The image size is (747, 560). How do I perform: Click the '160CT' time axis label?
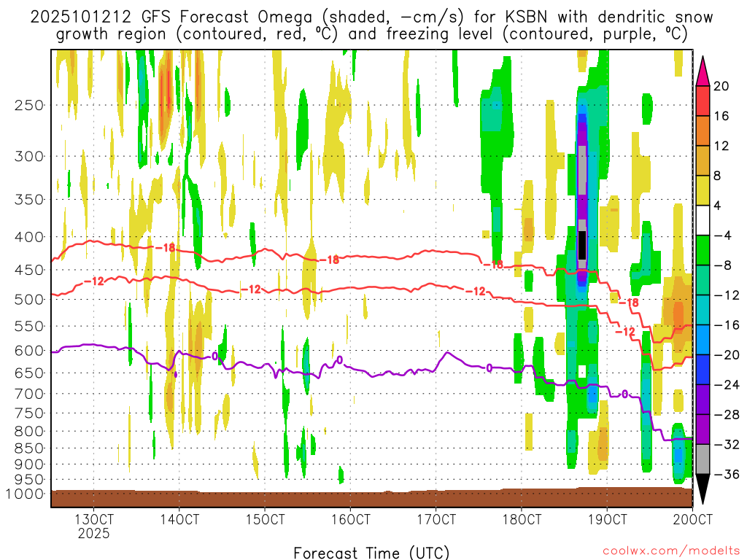(350, 518)
